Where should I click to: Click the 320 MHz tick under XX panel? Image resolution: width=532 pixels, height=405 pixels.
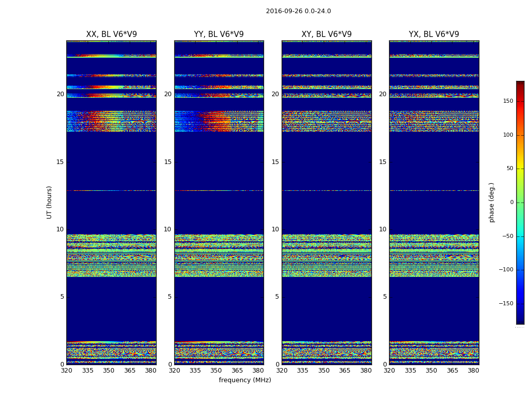click(66, 371)
